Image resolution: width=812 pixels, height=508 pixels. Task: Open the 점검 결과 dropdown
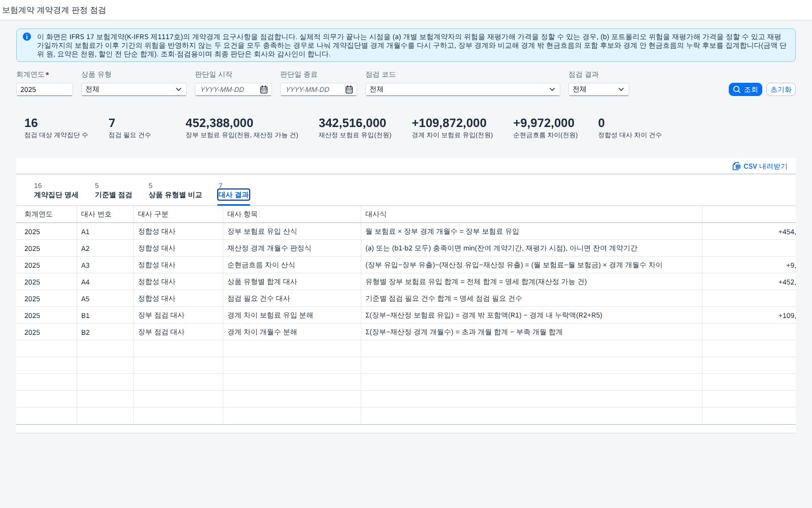click(599, 89)
